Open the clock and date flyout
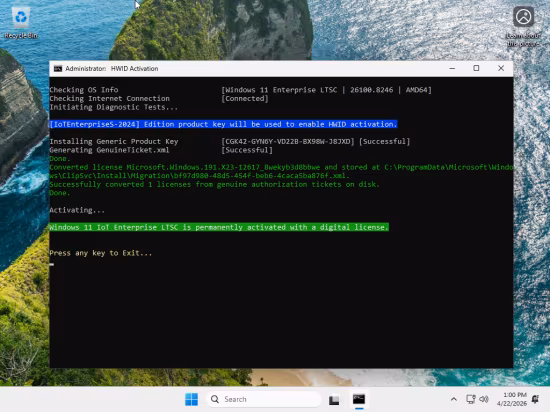 pyautogui.click(x=512, y=399)
